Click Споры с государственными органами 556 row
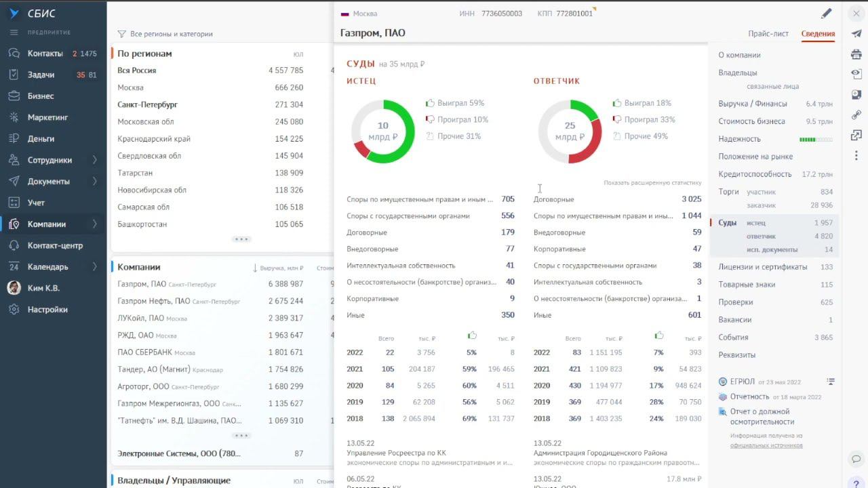The width and height of the screenshot is (868, 488). [431, 216]
